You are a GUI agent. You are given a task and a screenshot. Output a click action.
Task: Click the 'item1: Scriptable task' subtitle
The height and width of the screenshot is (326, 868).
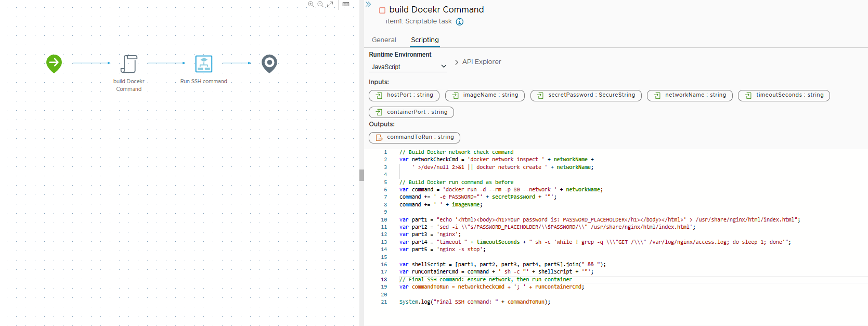(419, 21)
